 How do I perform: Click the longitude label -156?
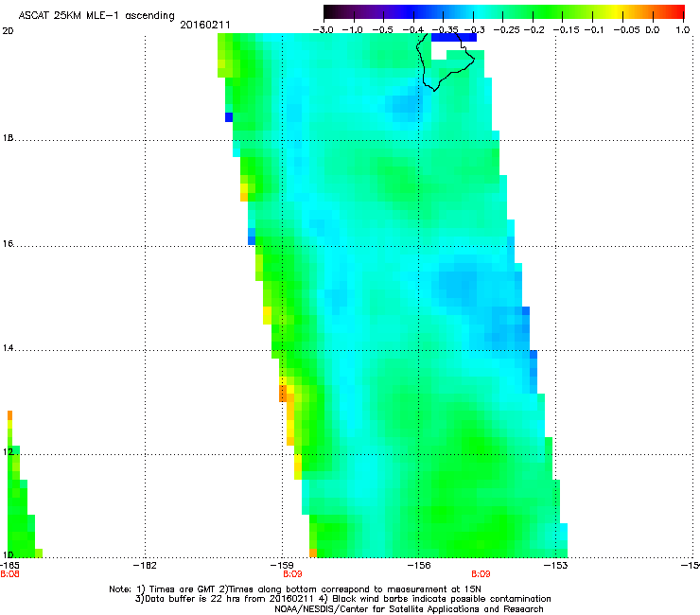pyautogui.click(x=419, y=566)
